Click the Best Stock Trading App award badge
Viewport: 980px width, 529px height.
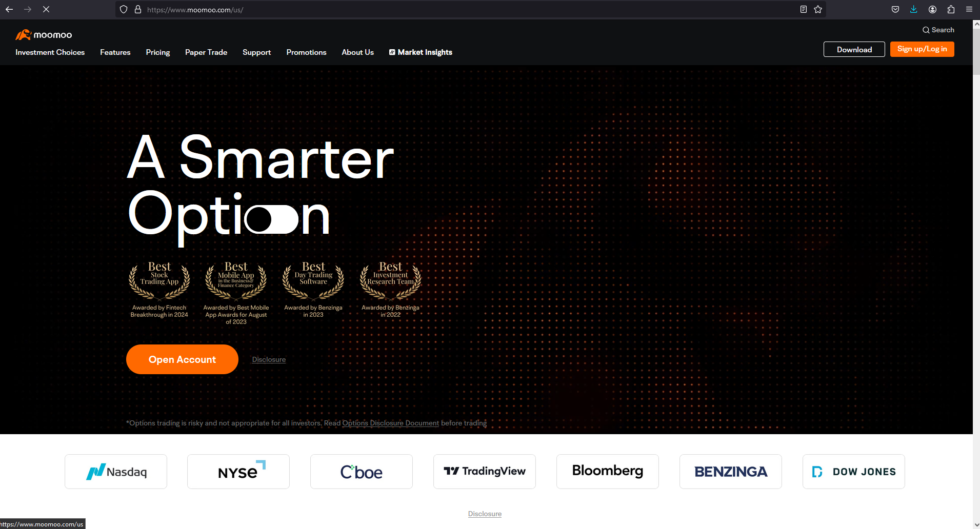[x=159, y=290]
